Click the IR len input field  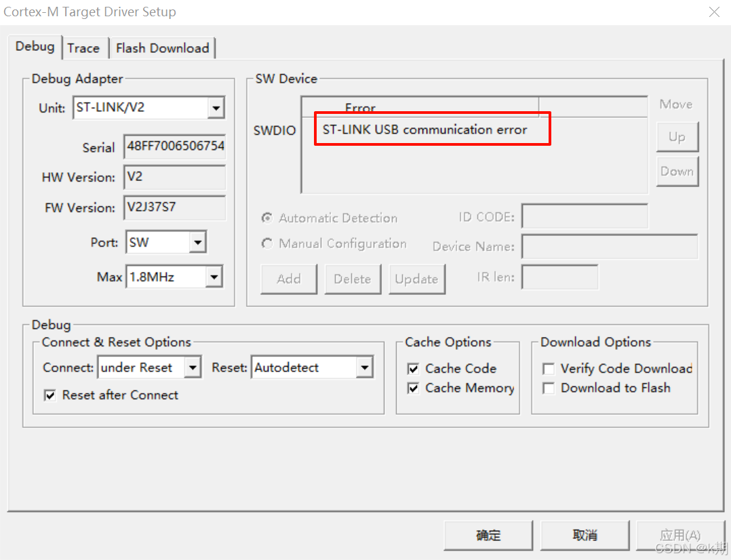(x=560, y=277)
